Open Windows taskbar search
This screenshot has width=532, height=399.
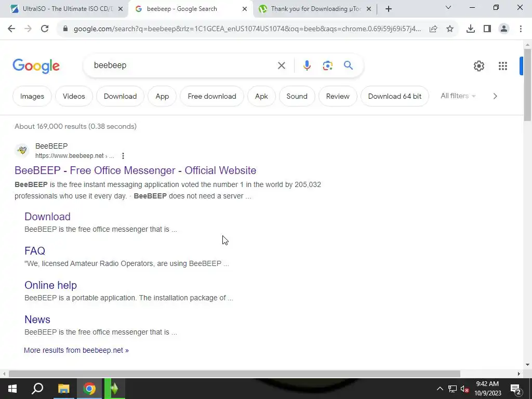(37, 389)
